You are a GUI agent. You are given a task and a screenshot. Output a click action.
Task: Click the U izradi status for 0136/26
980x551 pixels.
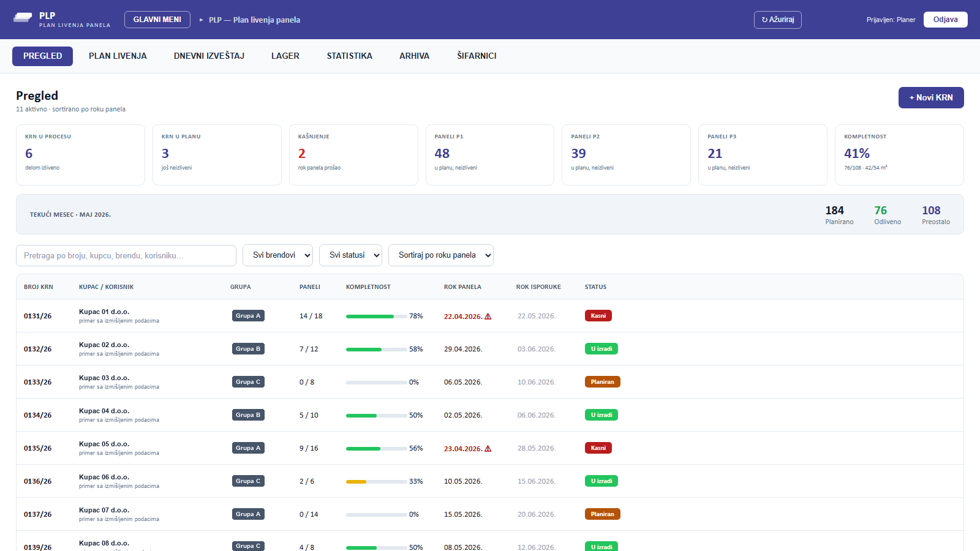click(x=601, y=481)
